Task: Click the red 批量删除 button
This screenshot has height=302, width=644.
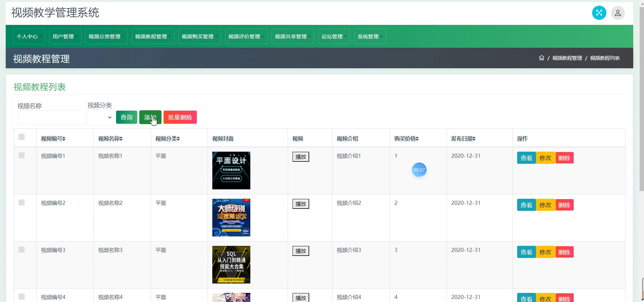Action: click(x=180, y=117)
